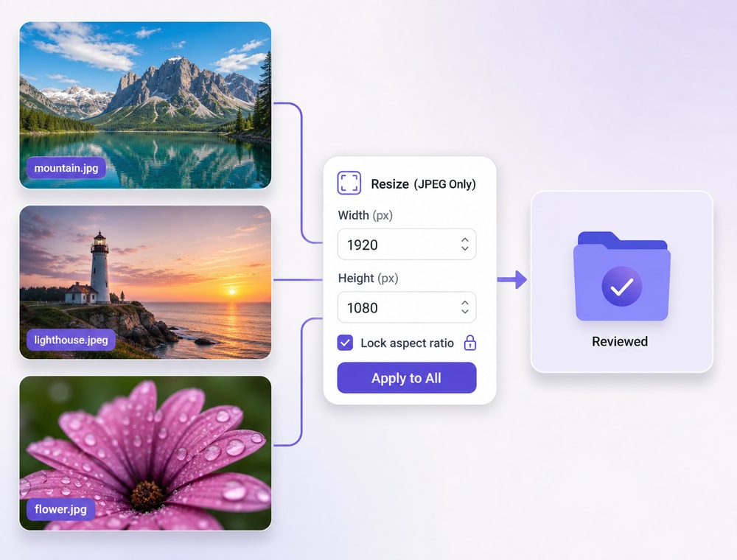This screenshot has width=737, height=560.
Task: Decrease the Width value with down arrow
Action: point(465,248)
